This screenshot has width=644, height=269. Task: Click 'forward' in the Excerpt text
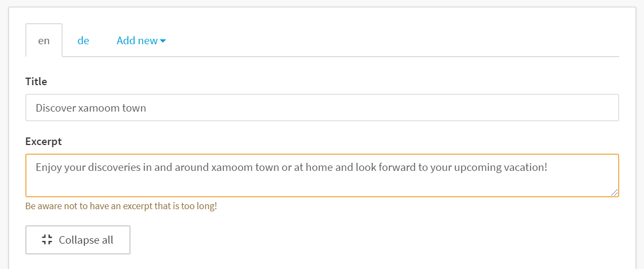(x=396, y=168)
